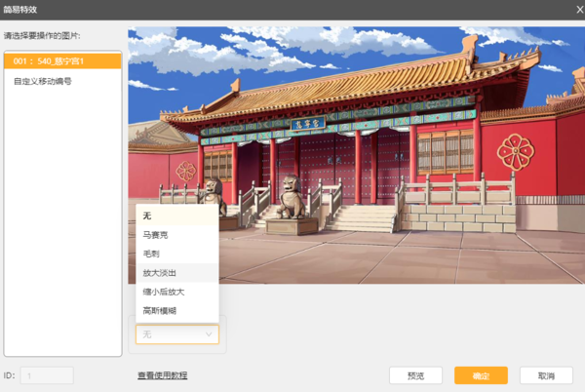Select the 无 option in dropdown list
This screenshot has width=585, height=392.
(x=177, y=216)
